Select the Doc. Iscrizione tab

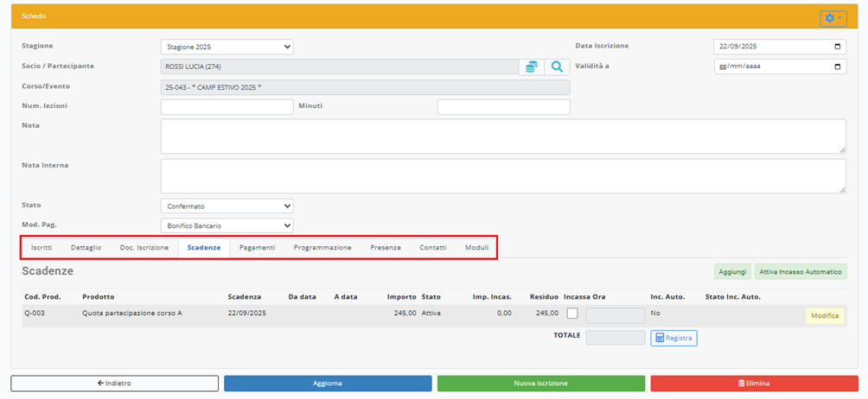[x=144, y=248]
